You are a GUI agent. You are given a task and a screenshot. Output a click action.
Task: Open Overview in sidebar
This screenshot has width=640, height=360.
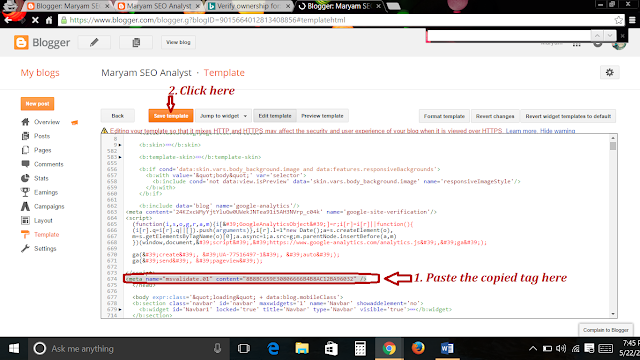click(47, 122)
